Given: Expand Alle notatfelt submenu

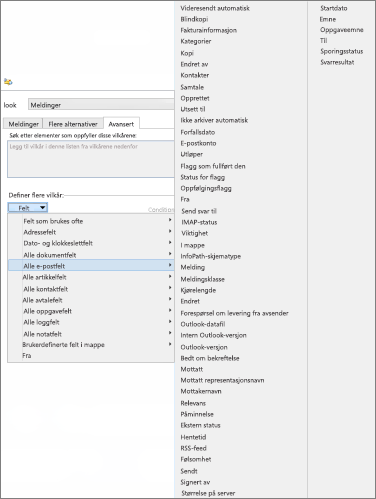Looking at the screenshot, I should 91,334.
